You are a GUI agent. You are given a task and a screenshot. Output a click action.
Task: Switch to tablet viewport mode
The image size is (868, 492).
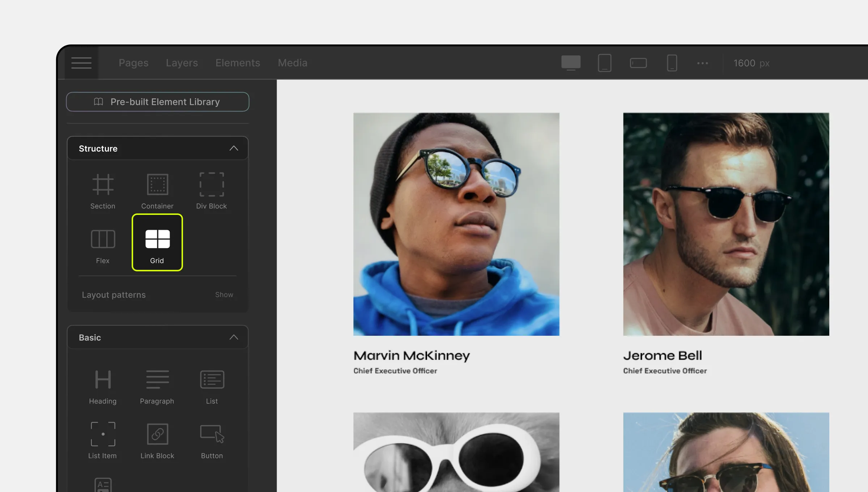tap(604, 63)
